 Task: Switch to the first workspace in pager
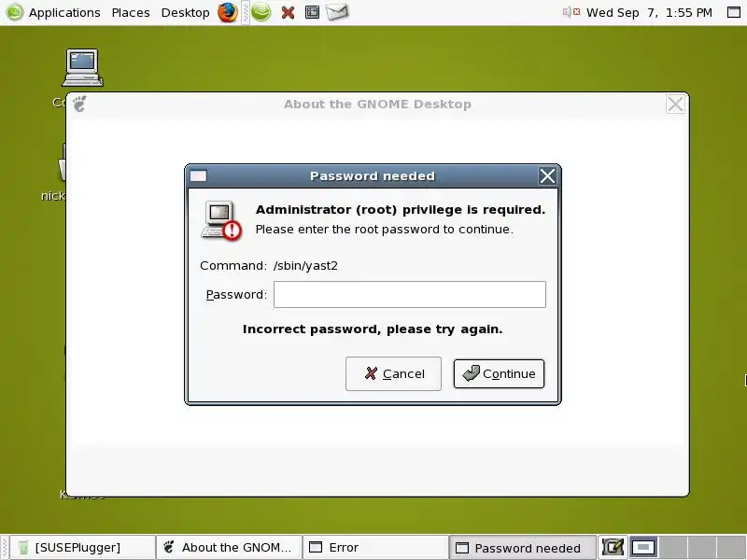(x=643, y=547)
